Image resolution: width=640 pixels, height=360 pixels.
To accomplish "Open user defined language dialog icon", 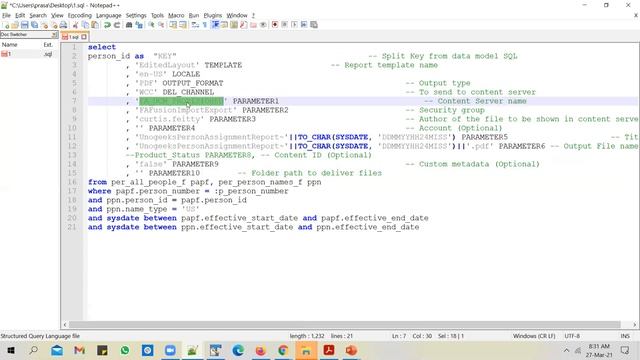I will [x=224, y=25].
